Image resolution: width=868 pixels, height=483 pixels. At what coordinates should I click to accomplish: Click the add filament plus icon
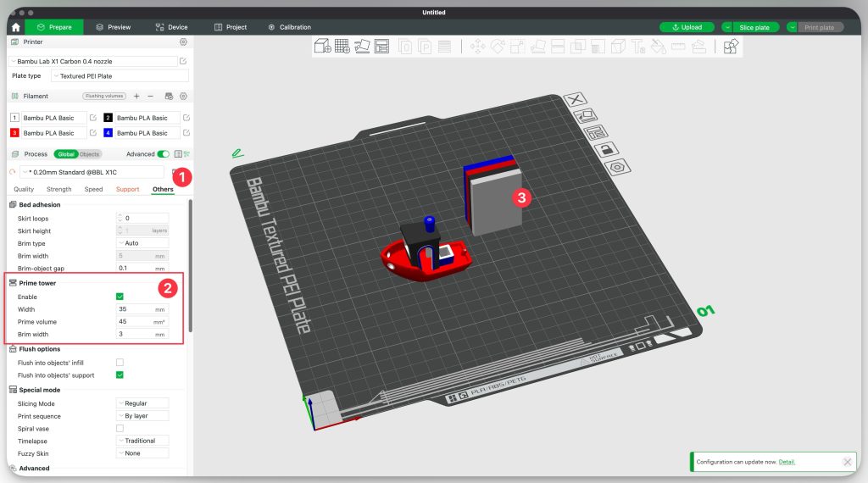(137, 97)
